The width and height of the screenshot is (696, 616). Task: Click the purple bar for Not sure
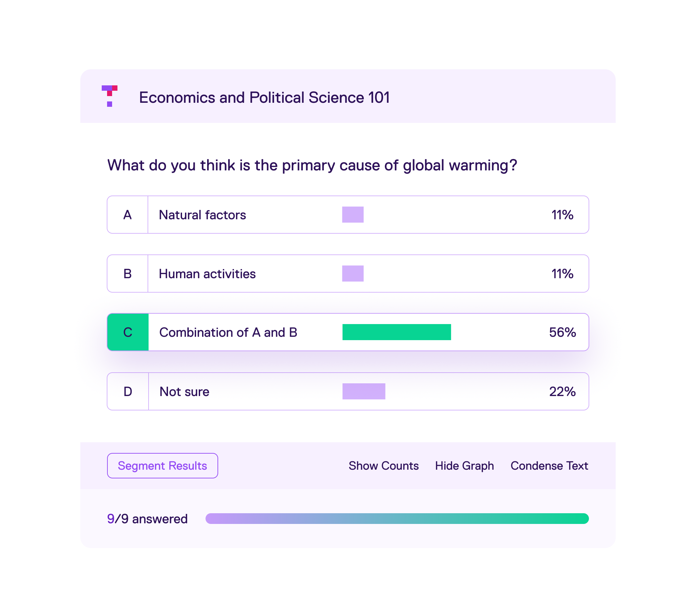click(x=364, y=391)
